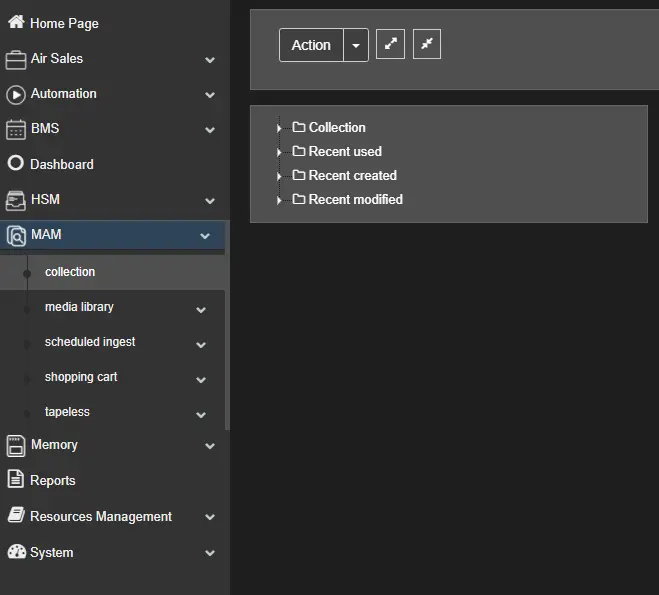Viewport: 659px width, 595px height.
Task: Open the Resources Management menu
Action: (x=100, y=516)
